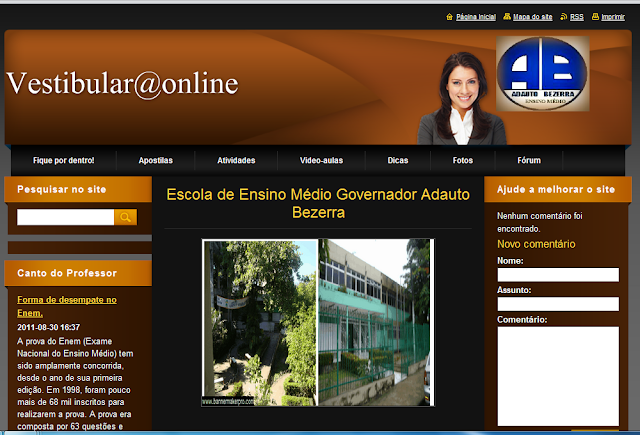
Task: Click the Novo comentário heading
Action: coord(536,244)
